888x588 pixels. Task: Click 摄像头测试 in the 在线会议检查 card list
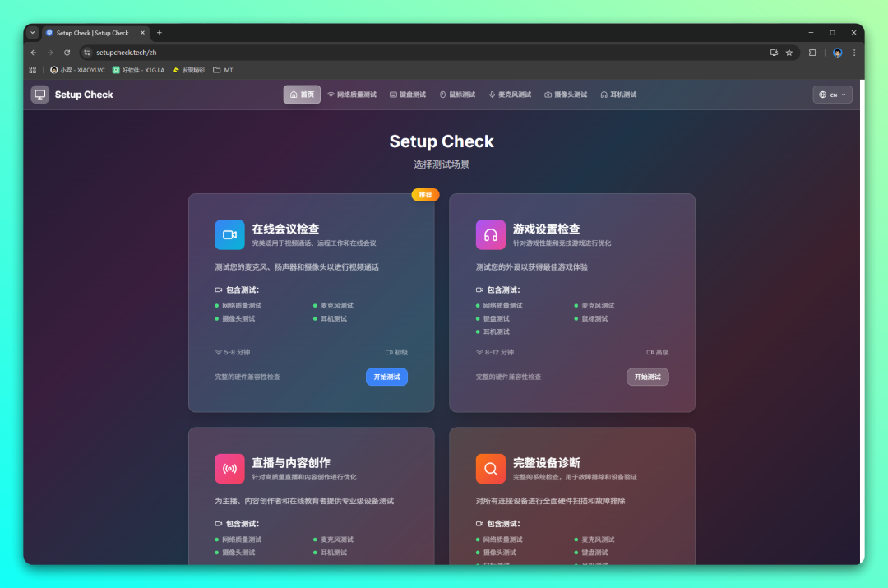click(238, 318)
